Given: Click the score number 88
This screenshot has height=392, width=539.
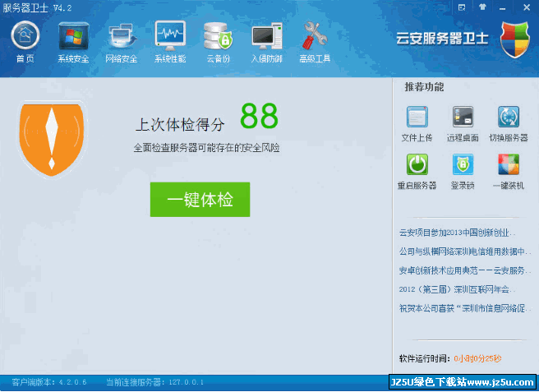Looking at the screenshot, I should pos(259,116).
